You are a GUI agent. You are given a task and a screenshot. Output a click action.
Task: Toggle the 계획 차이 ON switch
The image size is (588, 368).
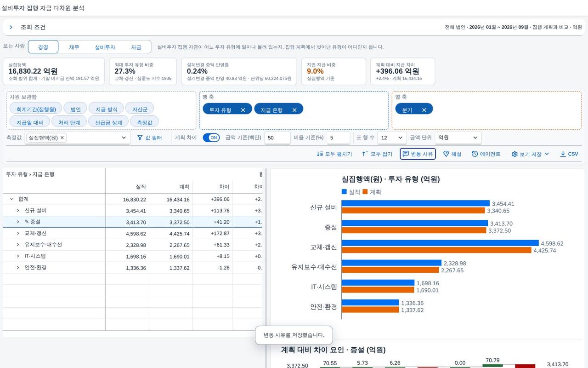211,138
